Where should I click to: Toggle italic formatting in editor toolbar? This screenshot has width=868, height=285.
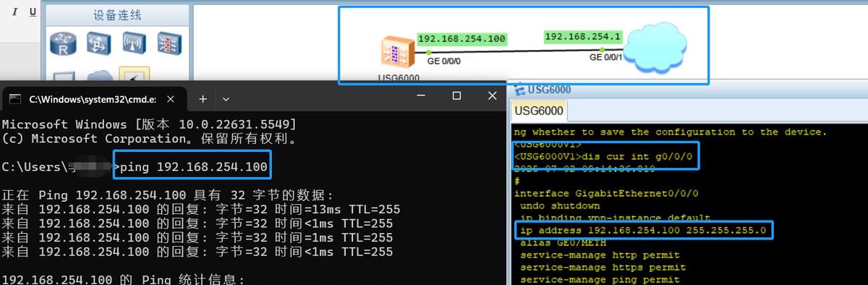[x=15, y=12]
